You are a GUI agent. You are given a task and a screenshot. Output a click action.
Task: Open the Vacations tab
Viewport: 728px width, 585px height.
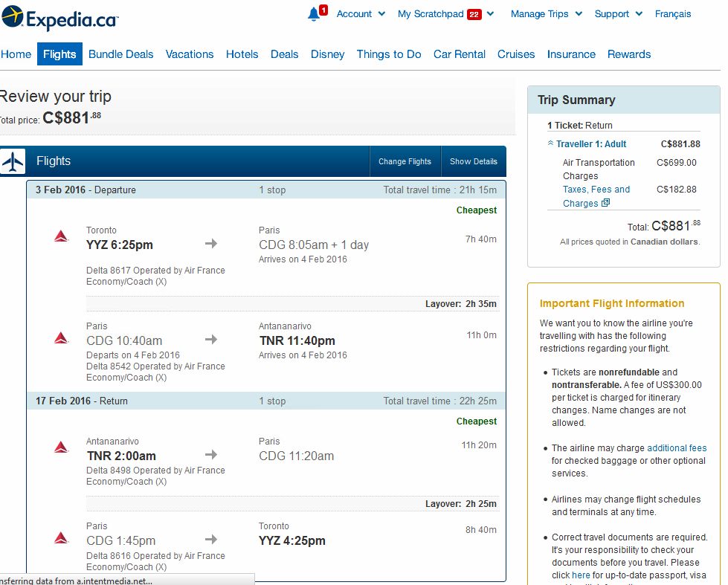(190, 54)
